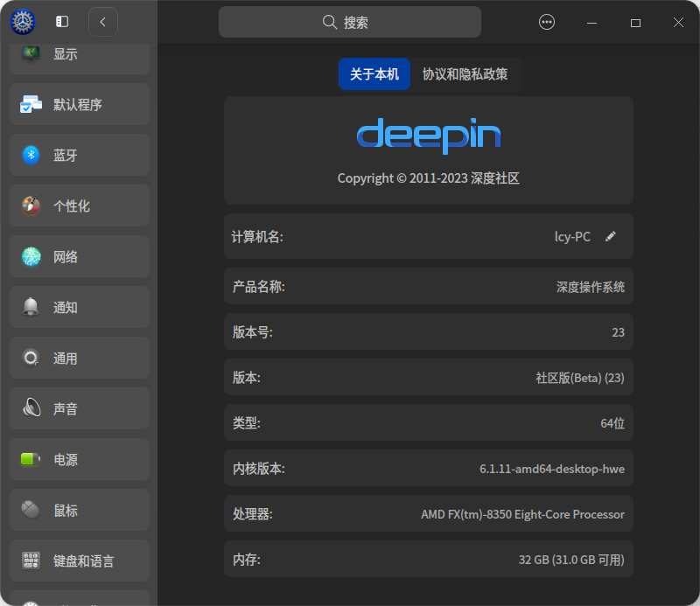Select the 网络 sidebar label
The height and width of the screenshot is (606, 700).
[x=65, y=257]
